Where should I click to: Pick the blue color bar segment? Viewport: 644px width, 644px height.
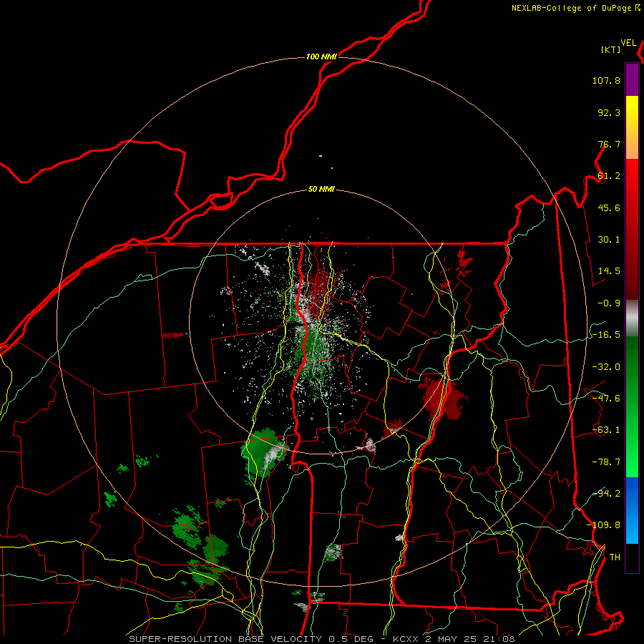(x=632, y=493)
